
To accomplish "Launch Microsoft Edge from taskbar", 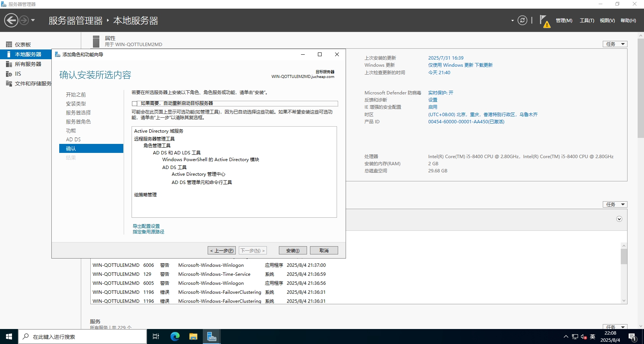I will (x=175, y=337).
